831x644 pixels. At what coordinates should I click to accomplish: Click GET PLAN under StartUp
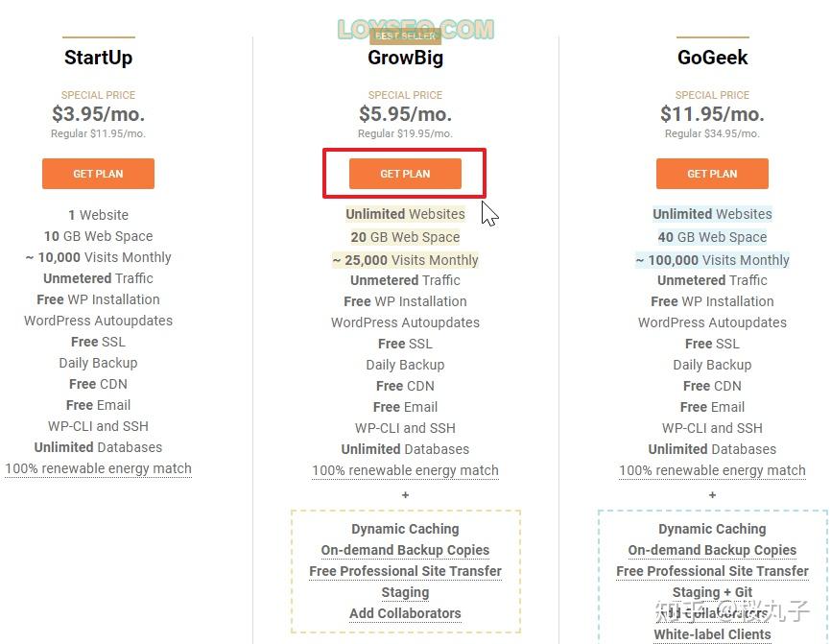(98, 174)
